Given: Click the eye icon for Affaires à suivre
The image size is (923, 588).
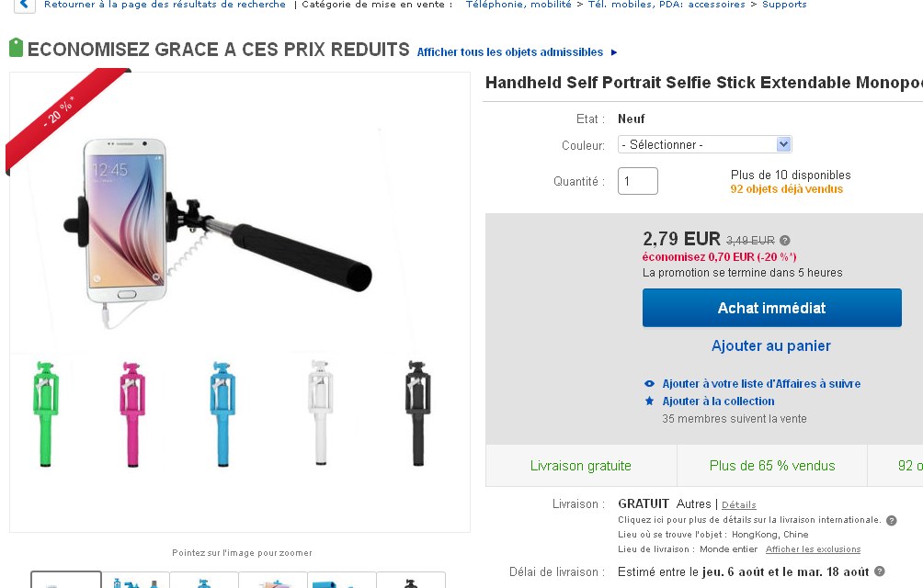Looking at the screenshot, I should (x=649, y=383).
